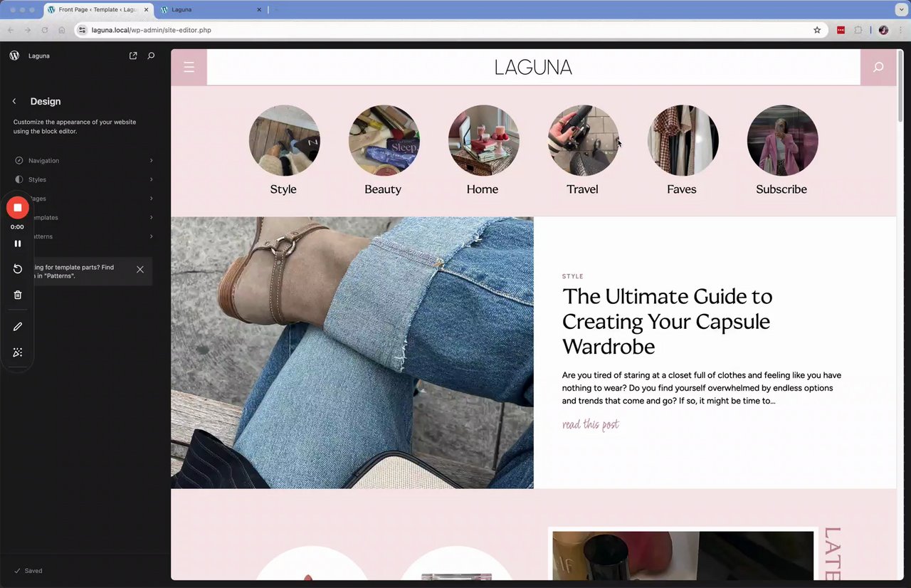This screenshot has height=588, width=911.
Task: Click the browser forward arrow
Action: click(x=27, y=30)
